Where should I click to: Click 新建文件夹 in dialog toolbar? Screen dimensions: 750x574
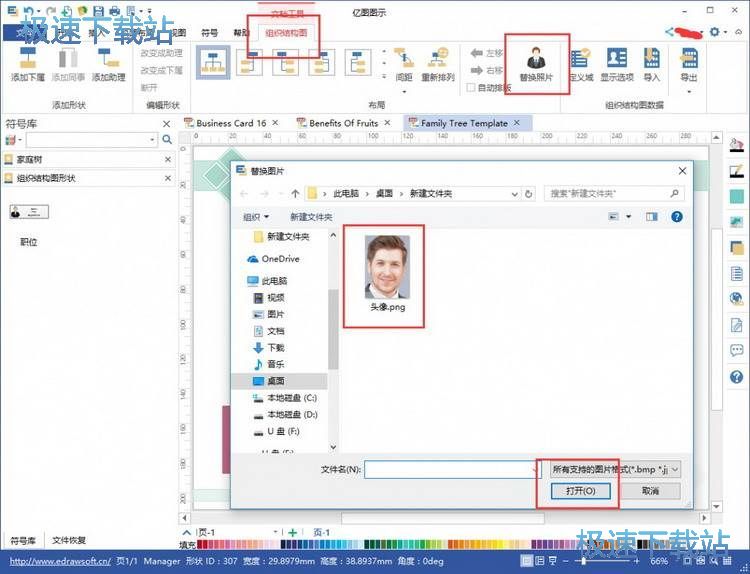point(311,217)
